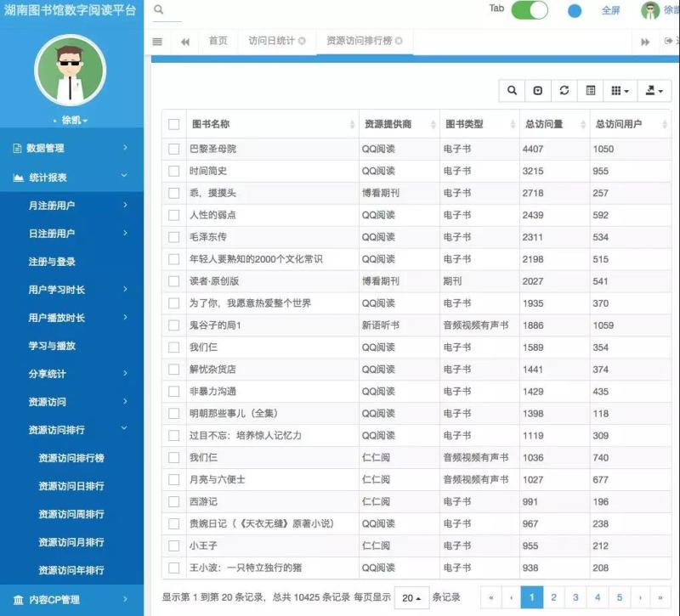Open the 20 records per page dropdown
Screen dimensions: 680x616
(x=411, y=597)
